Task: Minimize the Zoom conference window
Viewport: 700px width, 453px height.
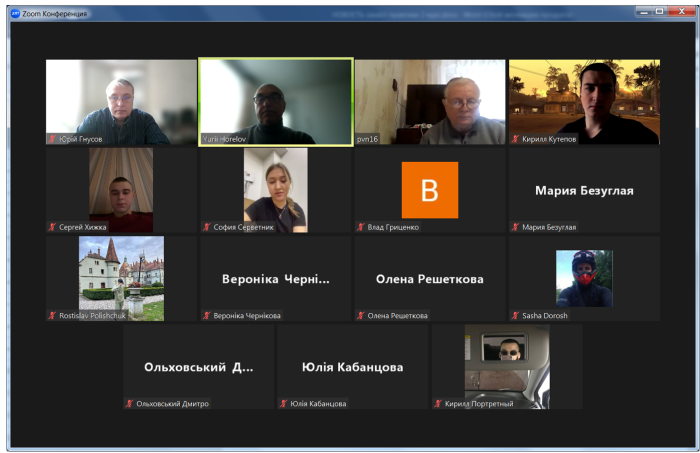Action: coord(643,12)
